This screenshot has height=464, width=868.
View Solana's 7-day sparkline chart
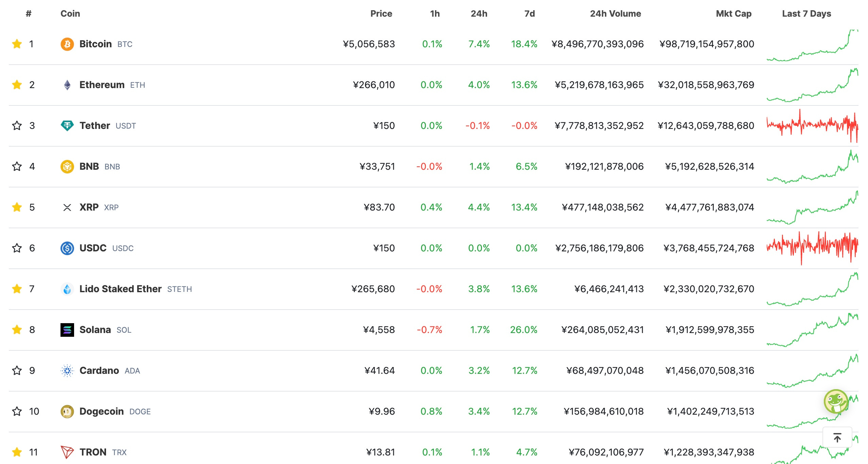[x=812, y=330]
